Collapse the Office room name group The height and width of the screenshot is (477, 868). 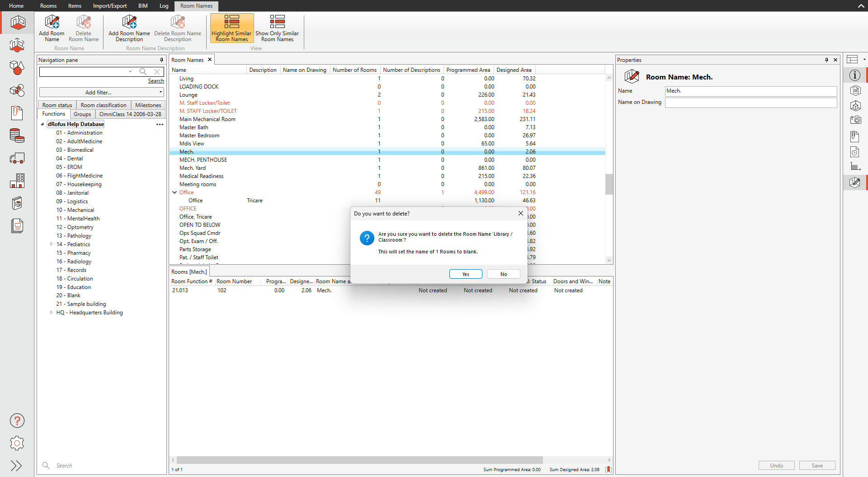pyautogui.click(x=175, y=192)
